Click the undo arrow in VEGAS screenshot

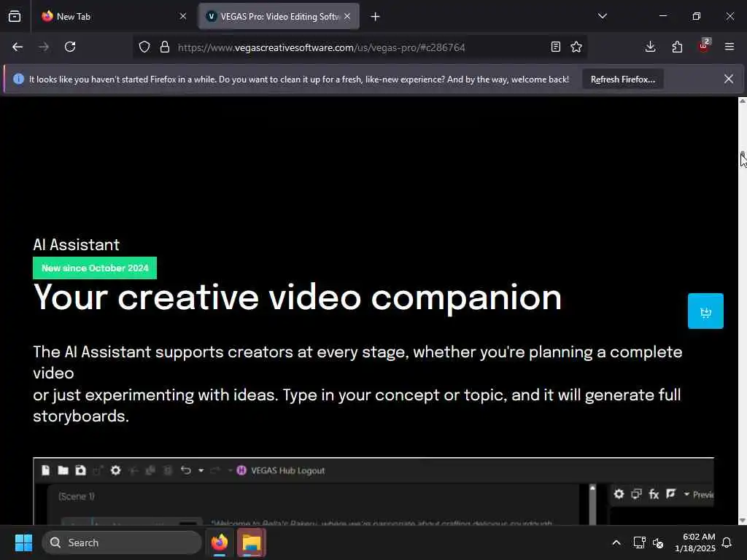tap(186, 470)
